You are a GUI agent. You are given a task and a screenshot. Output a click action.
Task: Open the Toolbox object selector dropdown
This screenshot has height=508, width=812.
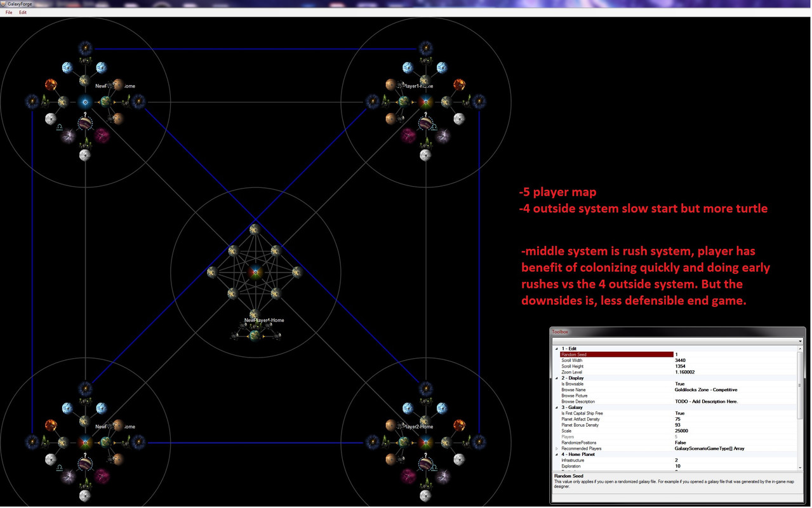(801, 341)
